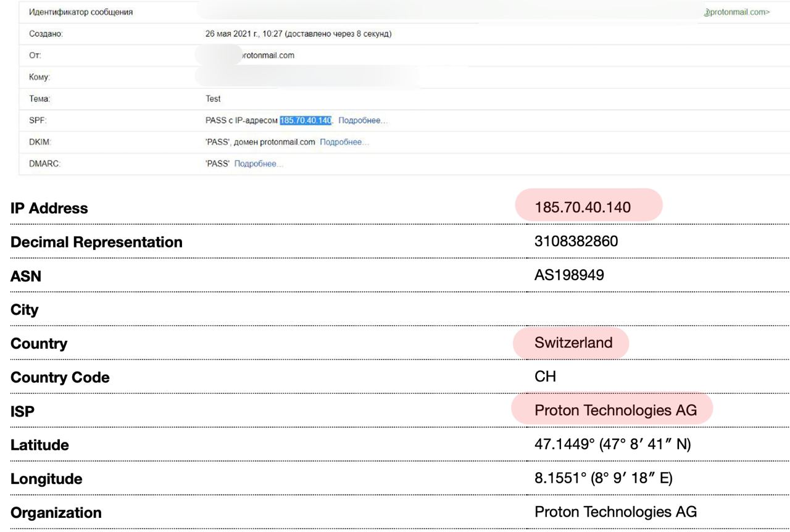Click the 'Кому:' recipient label

coord(39,77)
